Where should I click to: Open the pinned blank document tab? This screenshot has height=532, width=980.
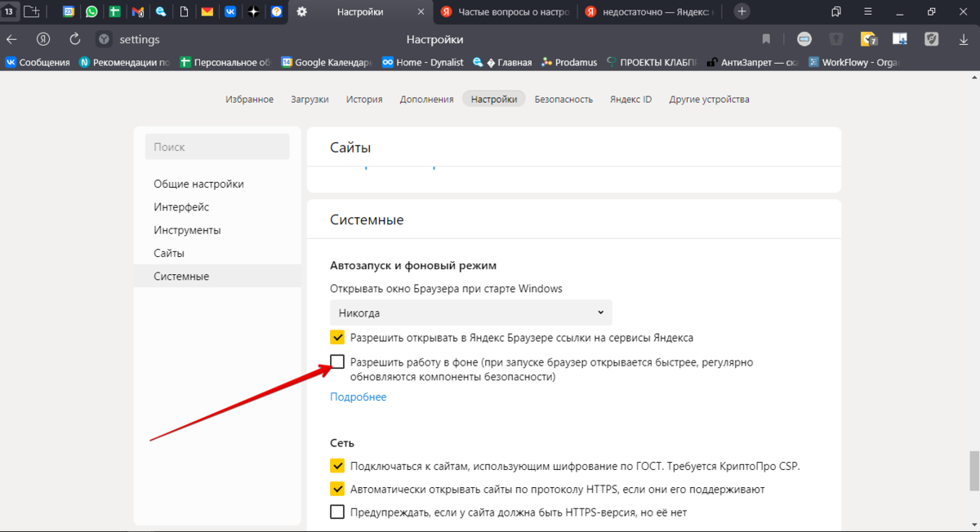tap(185, 11)
